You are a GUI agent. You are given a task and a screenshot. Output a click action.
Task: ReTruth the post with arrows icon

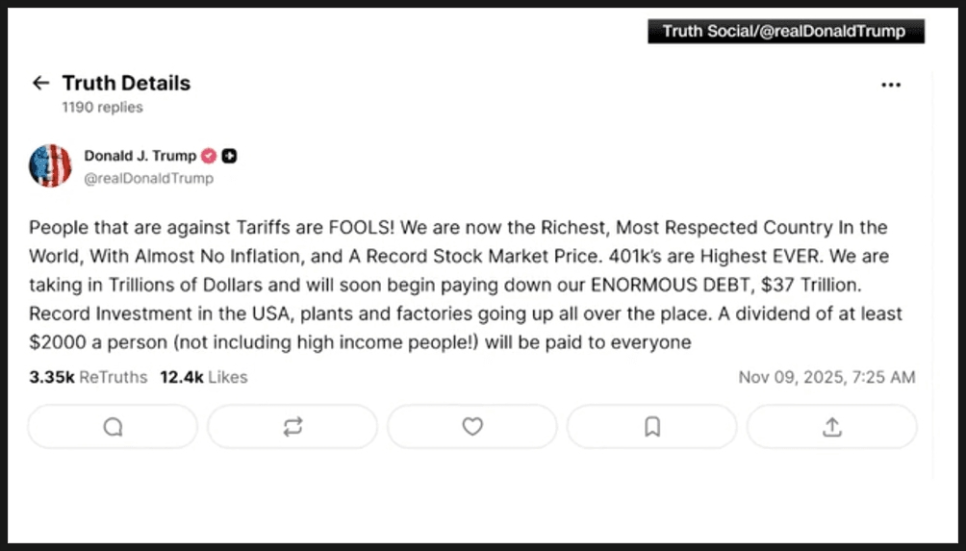[292, 427]
